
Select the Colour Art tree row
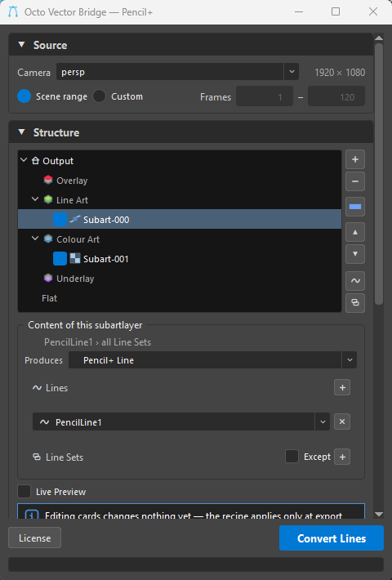click(x=180, y=239)
